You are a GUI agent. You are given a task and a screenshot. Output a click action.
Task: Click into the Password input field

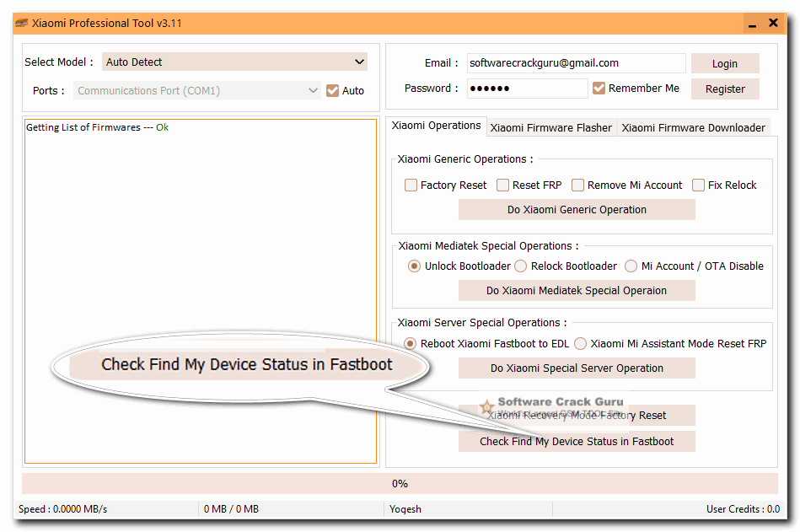pyautogui.click(x=527, y=89)
